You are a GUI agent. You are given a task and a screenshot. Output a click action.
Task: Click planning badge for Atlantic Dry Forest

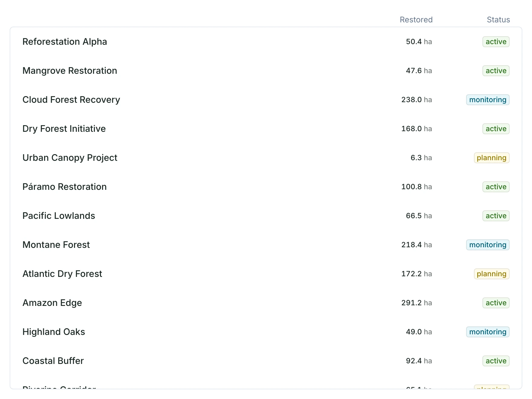coord(492,274)
